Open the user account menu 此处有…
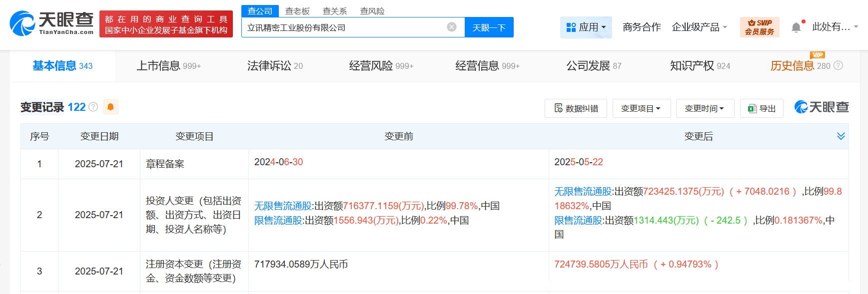Screen dimensions: 868x294 [835, 27]
